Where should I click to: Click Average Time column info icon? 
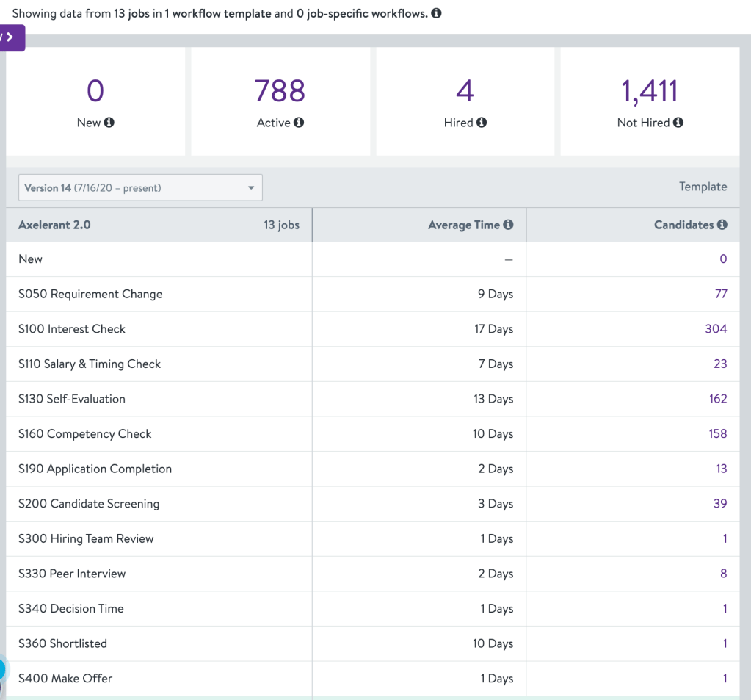click(x=508, y=225)
